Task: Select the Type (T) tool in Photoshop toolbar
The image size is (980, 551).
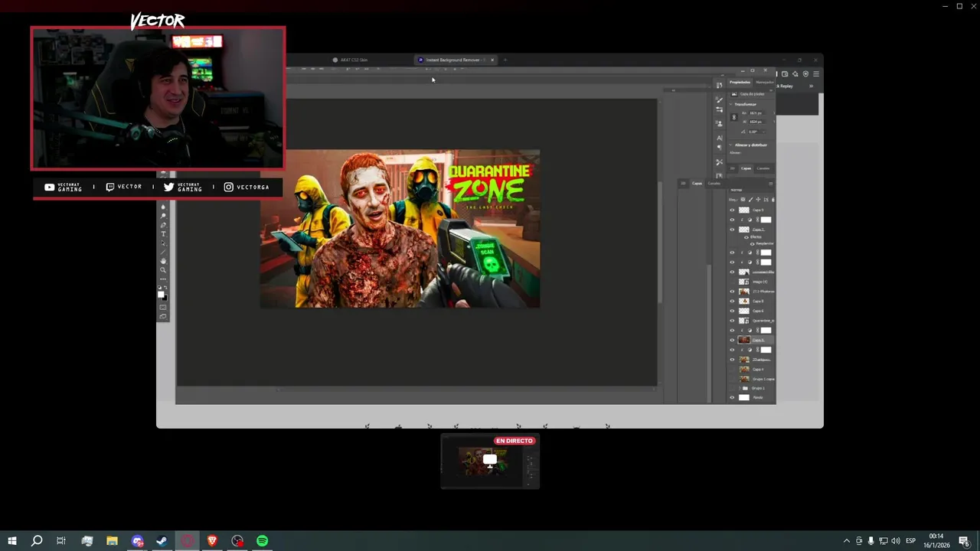Action: [x=163, y=233]
